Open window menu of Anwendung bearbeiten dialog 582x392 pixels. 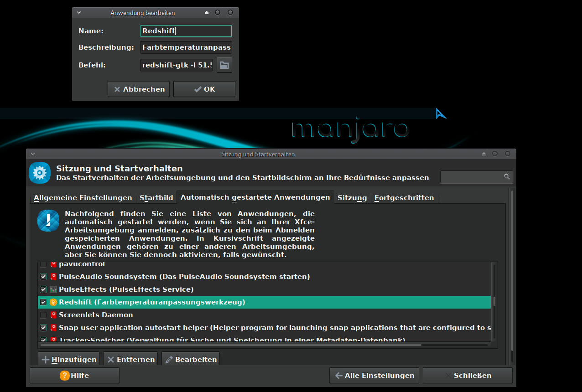pyautogui.click(x=79, y=13)
